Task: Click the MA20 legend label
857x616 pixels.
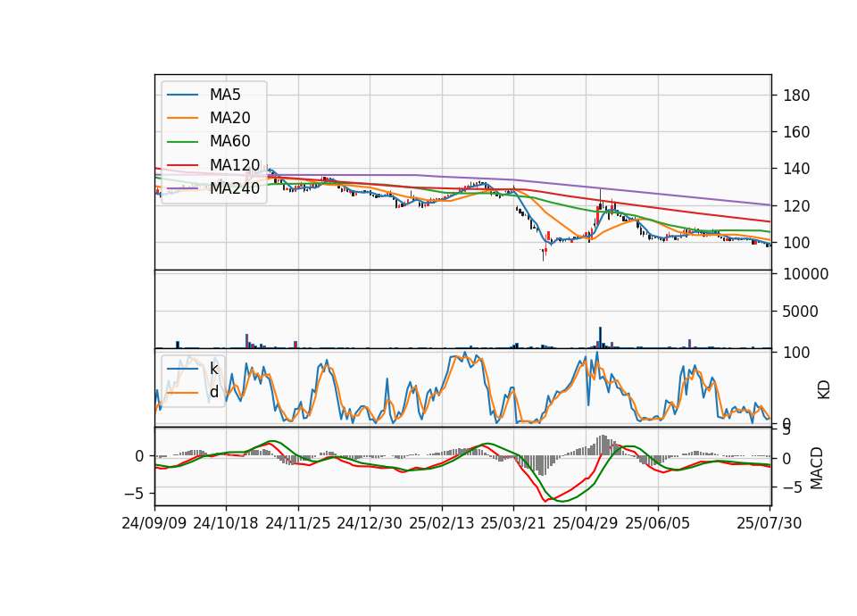Action: coord(229,118)
